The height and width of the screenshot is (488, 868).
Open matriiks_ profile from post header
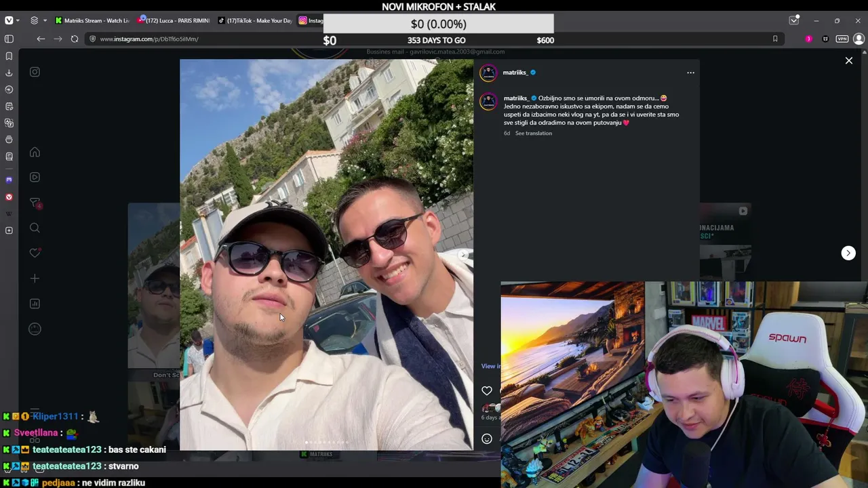pos(515,73)
